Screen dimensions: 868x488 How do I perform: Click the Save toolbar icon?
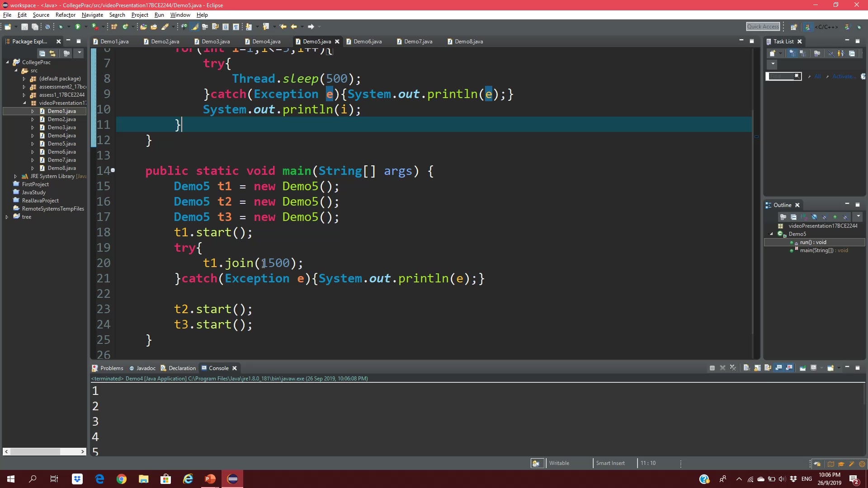[x=25, y=27]
